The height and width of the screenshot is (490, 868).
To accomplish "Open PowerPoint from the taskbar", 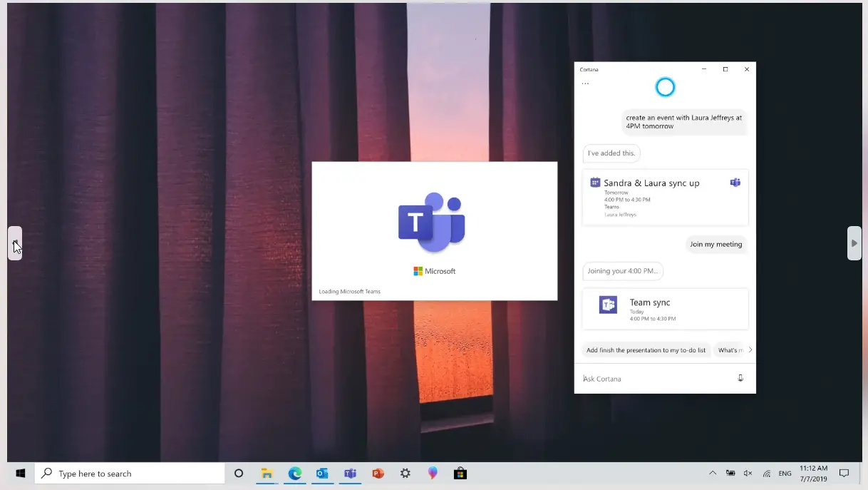I will pyautogui.click(x=378, y=473).
